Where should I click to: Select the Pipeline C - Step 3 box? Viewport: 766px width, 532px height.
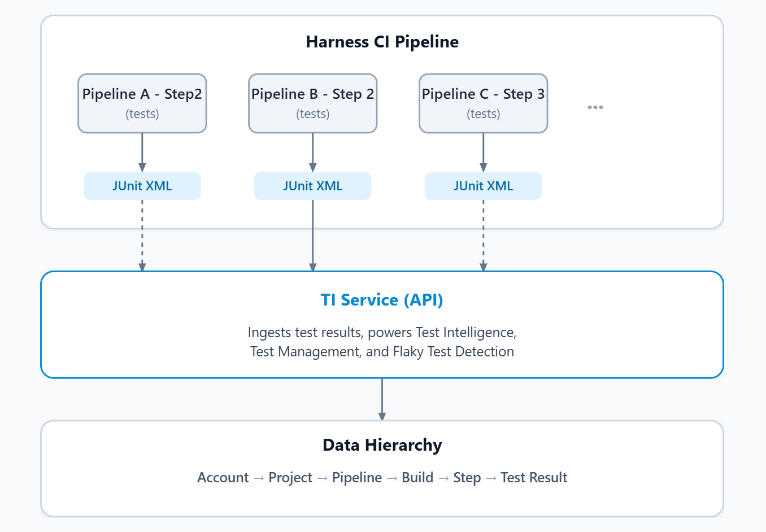[x=484, y=103]
